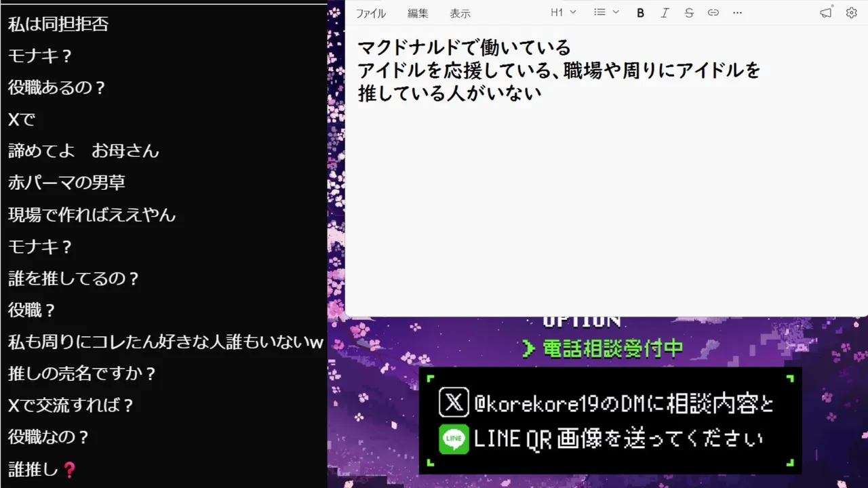Select chat comment 役職あるの？
Screen dimensions: 868x488
click(58, 87)
